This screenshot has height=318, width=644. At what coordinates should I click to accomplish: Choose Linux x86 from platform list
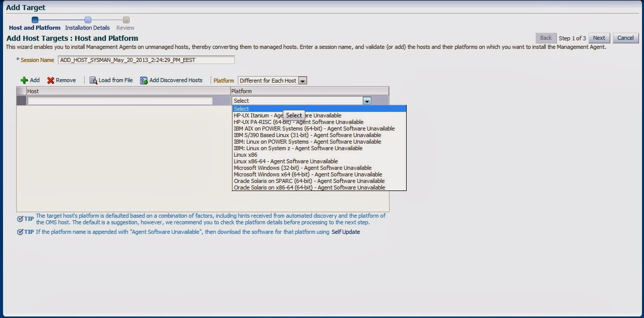(245, 155)
